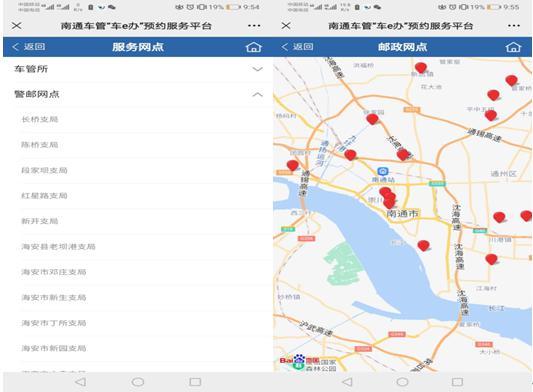Image resolution: width=533 pixels, height=392 pixels.
Task: Tap the home icon on 服务网点 header
Action: pos(254,47)
